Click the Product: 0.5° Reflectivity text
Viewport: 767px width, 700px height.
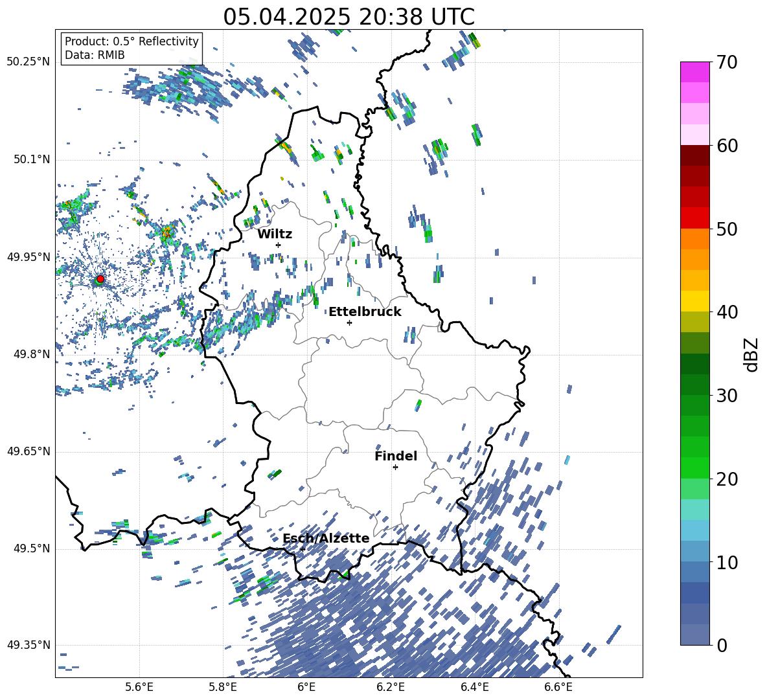[x=132, y=41]
